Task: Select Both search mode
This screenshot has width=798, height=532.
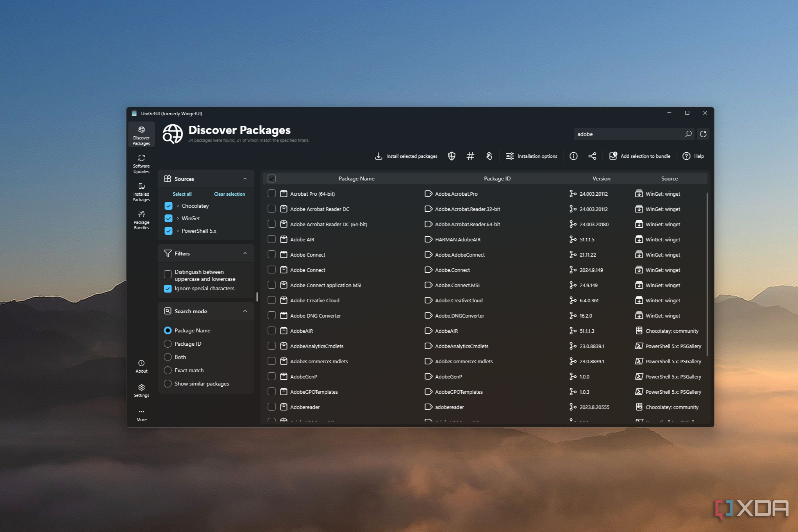Action: [x=168, y=357]
